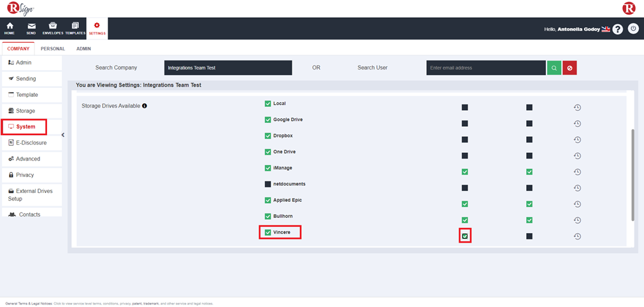The height and width of the screenshot is (307, 644).
Task: View history icon for Applied Epic row
Action: [577, 204]
